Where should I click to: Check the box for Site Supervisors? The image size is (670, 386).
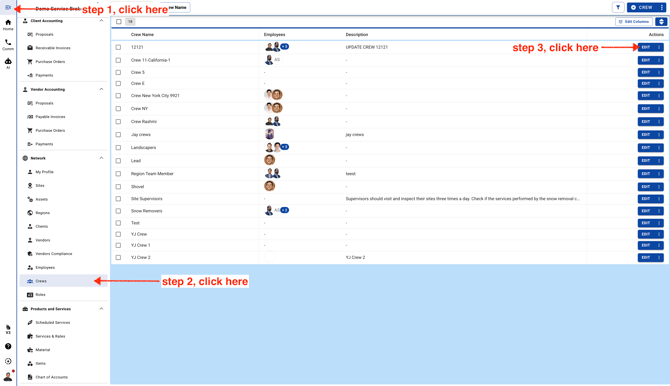[118, 199]
